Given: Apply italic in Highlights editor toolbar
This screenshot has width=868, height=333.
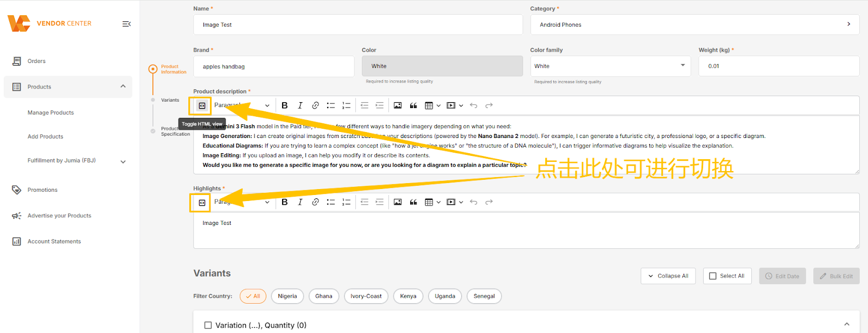Looking at the screenshot, I should [300, 202].
